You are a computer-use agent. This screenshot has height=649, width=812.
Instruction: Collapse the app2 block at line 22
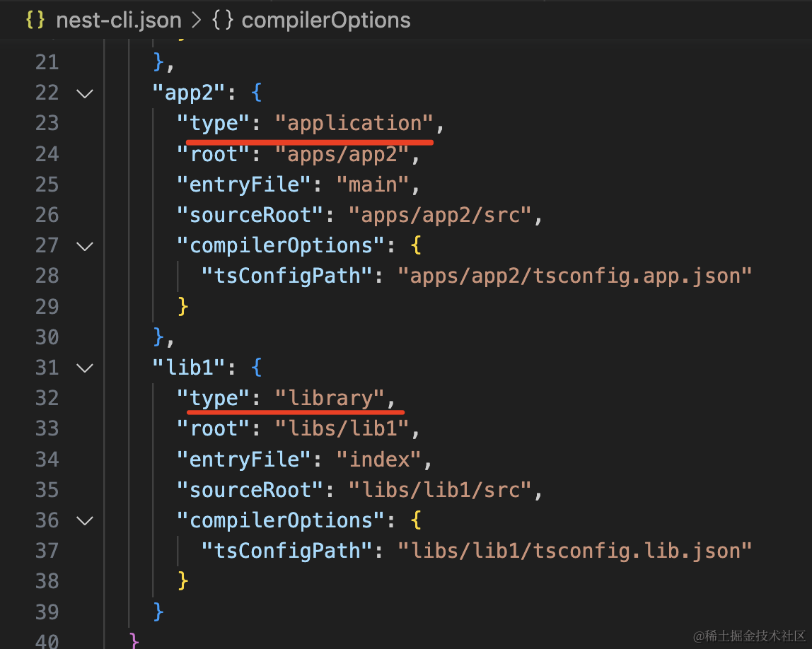(x=85, y=93)
